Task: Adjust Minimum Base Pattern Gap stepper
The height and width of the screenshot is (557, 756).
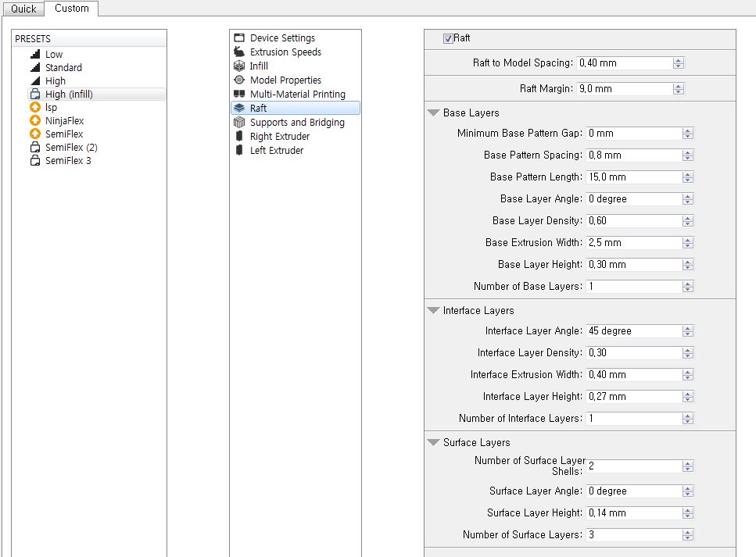Action: coord(688,134)
